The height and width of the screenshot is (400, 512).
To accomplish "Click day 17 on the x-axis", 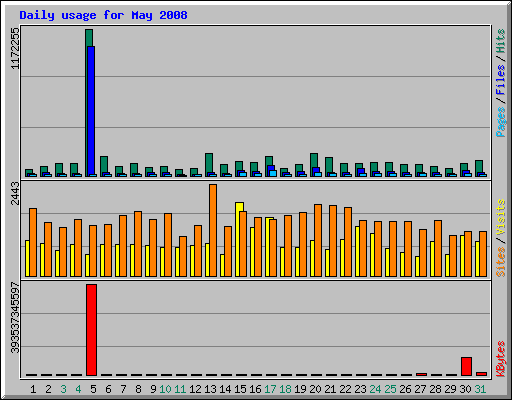I will [x=270, y=389].
